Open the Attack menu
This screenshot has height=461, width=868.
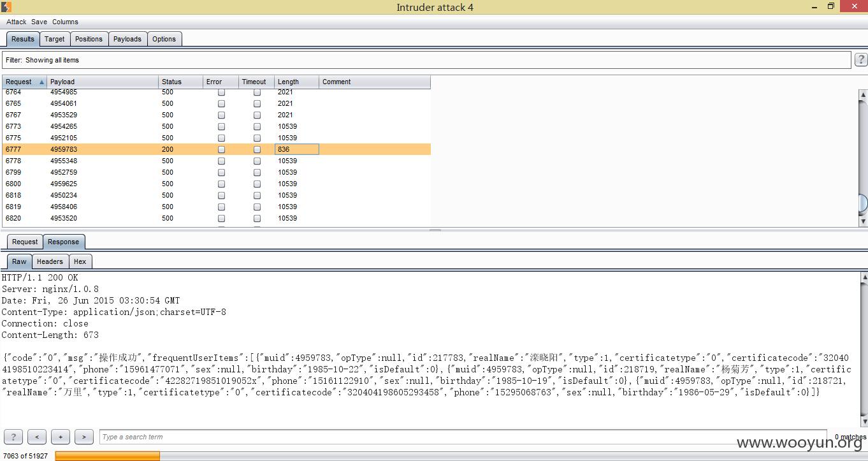point(17,22)
